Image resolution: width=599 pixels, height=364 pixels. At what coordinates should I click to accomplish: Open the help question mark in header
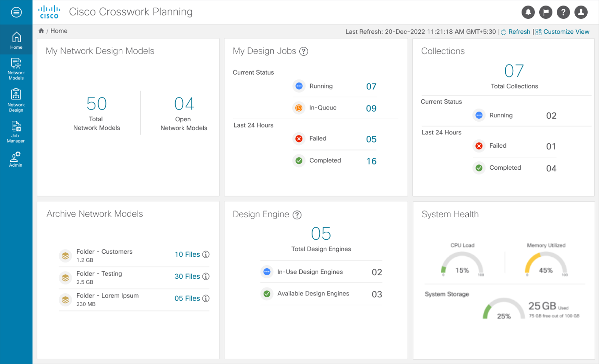(x=563, y=12)
